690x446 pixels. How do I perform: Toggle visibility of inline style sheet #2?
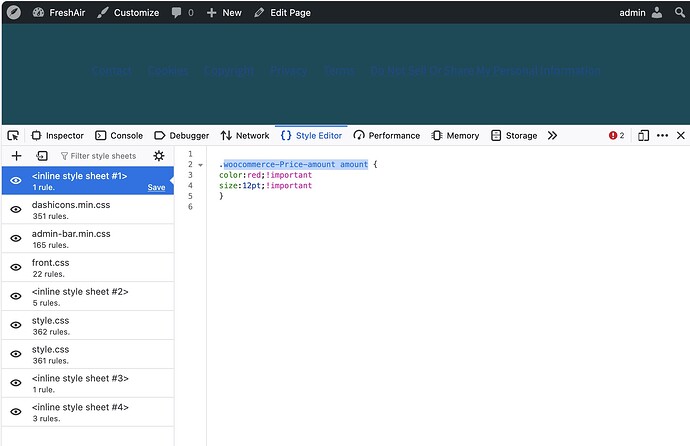[16, 296]
